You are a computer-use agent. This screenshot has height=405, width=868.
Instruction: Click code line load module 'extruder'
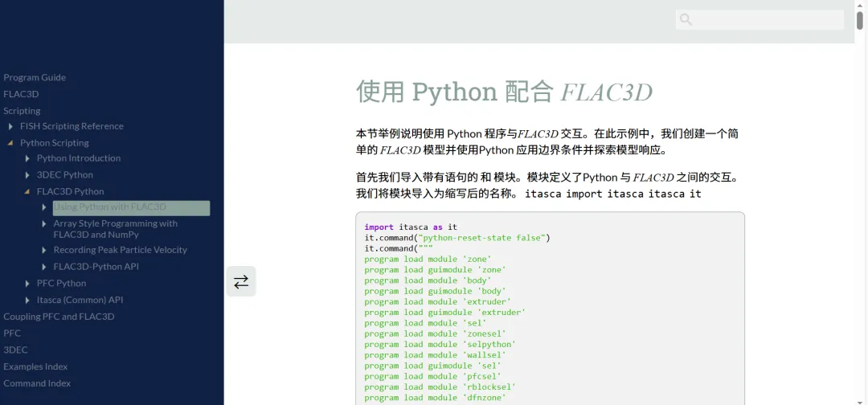point(437,301)
